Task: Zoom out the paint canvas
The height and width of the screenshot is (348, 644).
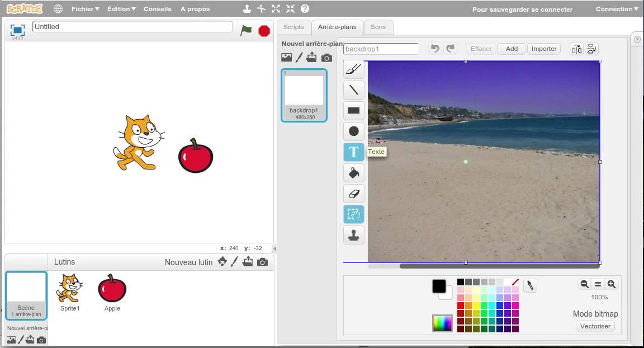Action: pyautogui.click(x=584, y=284)
